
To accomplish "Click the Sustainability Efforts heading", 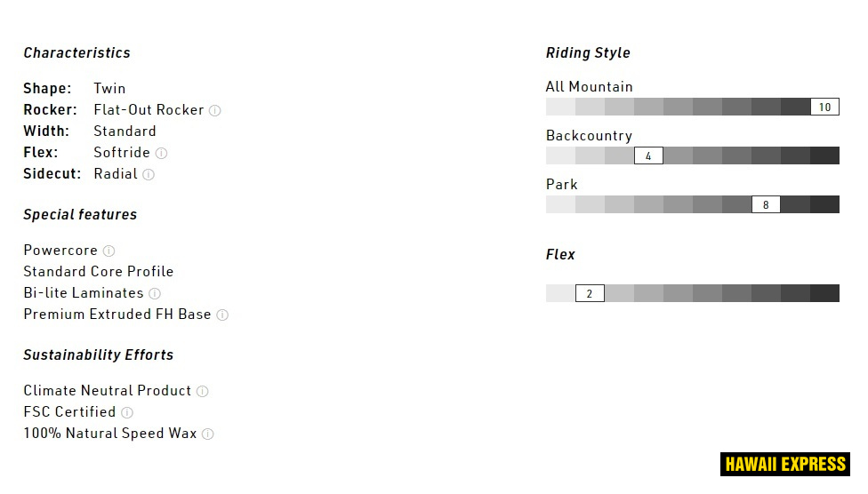I will (x=99, y=355).
